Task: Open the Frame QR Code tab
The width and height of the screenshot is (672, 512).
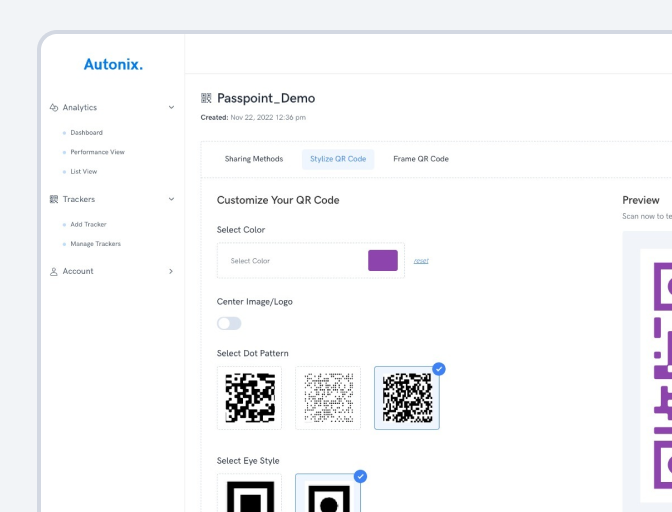Action: coord(420,159)
